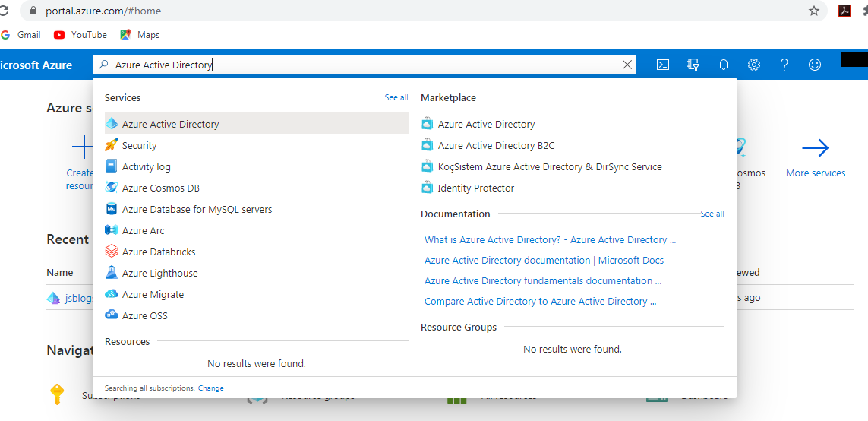The height and width of the screenshot is (421, 868).
Task: Click Change to modify searched subscriptions
Action: pos(210,388)
